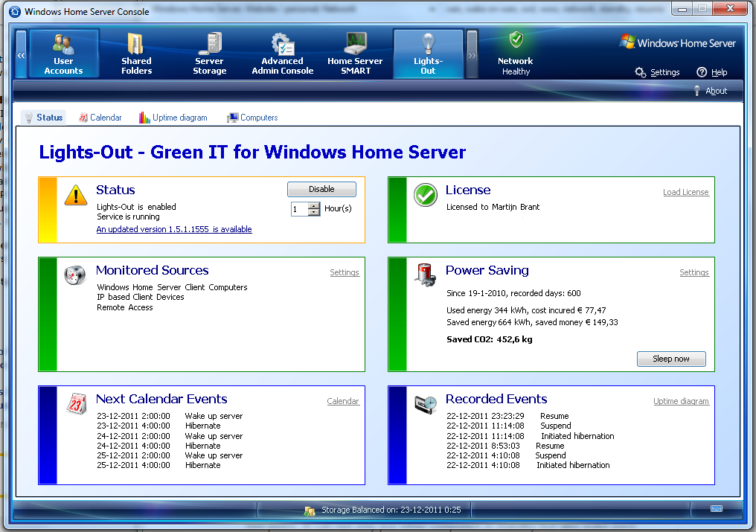This screenshot has width=756, height=532.
Task: Open the User Accounts section
Action: pyautogui.click(x=64, y=54)
